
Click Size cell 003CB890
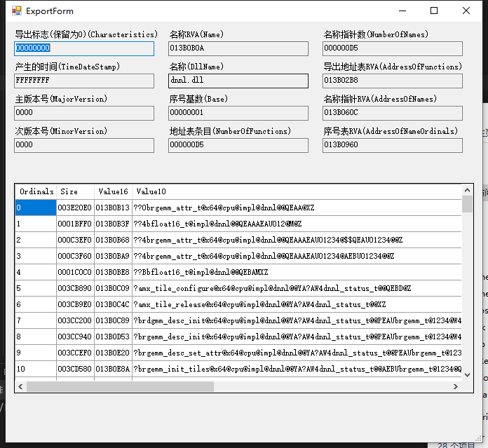click(75, 288)
